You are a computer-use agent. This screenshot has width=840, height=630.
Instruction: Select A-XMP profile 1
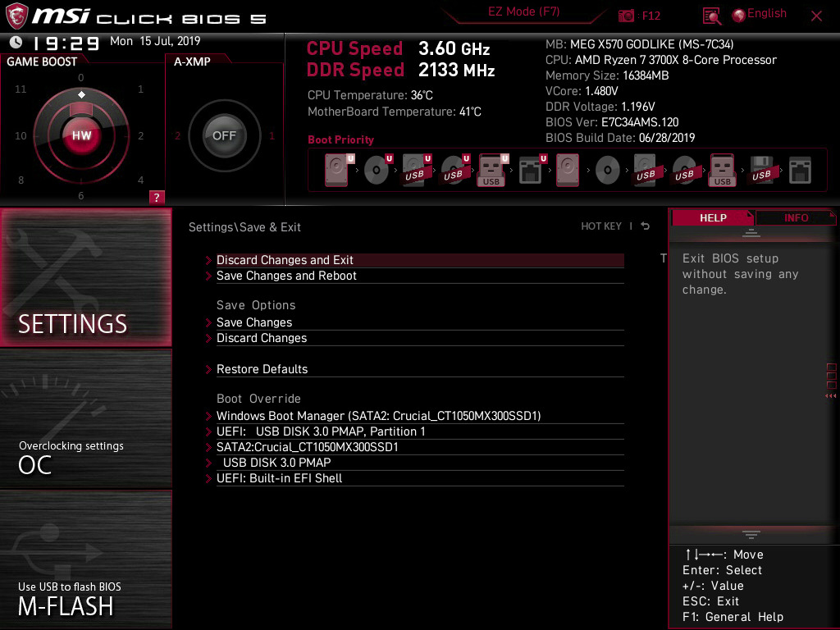[x=272, y=136]
